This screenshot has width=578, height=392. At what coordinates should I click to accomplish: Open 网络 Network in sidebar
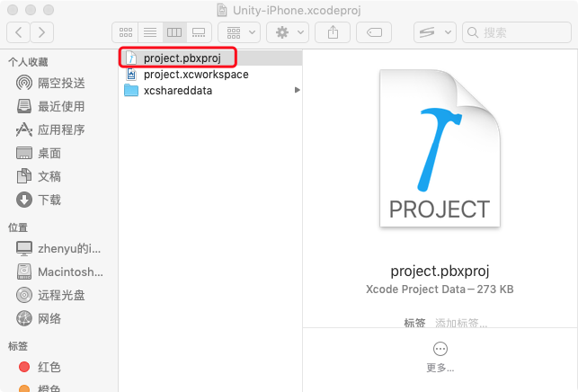(39, 318)
